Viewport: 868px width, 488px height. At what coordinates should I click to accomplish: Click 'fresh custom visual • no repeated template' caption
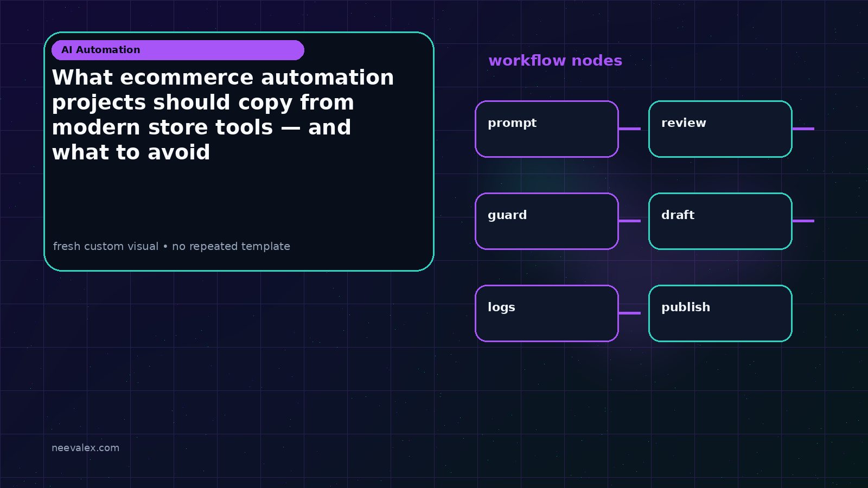171,246
